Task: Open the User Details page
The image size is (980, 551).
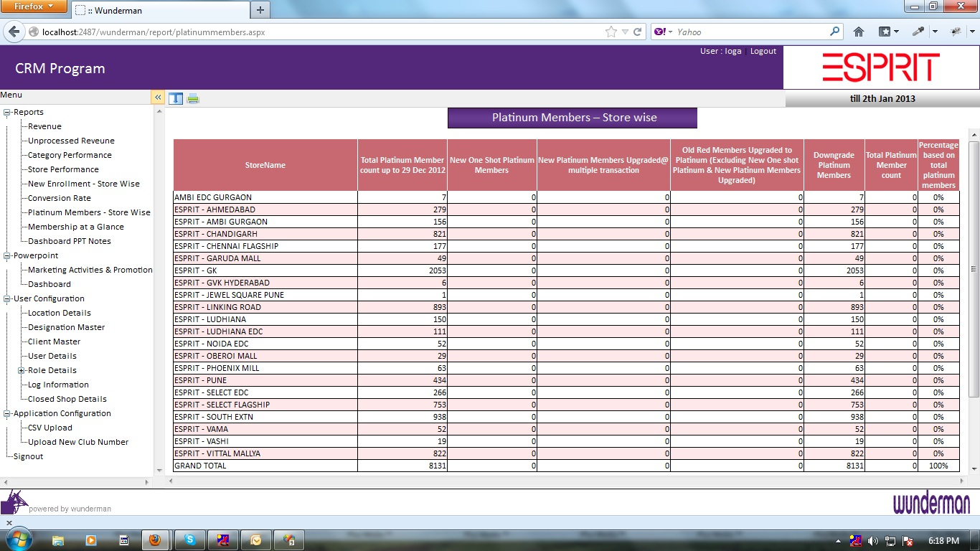Action: tap(52, 356)
